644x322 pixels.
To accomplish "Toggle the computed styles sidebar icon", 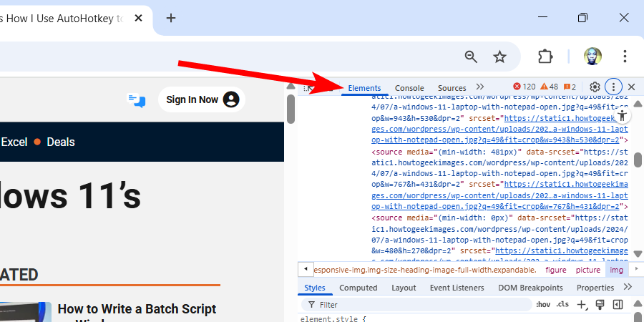I will (x=618, y=304).
